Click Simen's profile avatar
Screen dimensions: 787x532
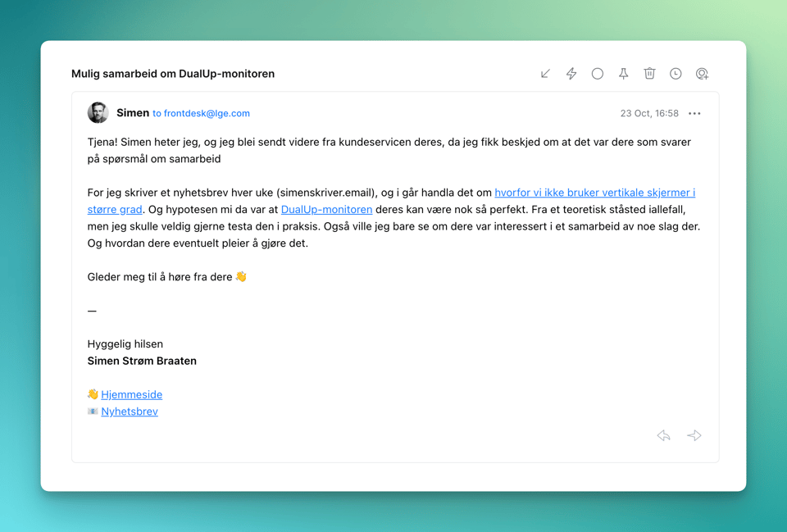[x=98, y=113]
